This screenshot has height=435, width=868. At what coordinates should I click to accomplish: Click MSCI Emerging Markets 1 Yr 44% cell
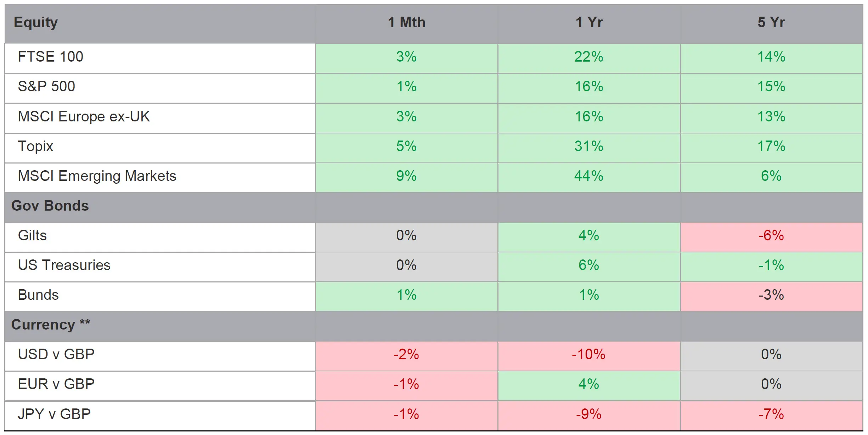(589, 176)
